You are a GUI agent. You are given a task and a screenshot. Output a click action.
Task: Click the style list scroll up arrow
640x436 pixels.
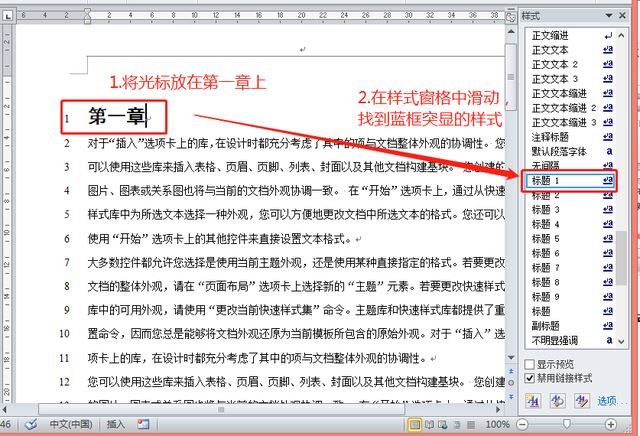pyautogui.click(x=621, y=36)
